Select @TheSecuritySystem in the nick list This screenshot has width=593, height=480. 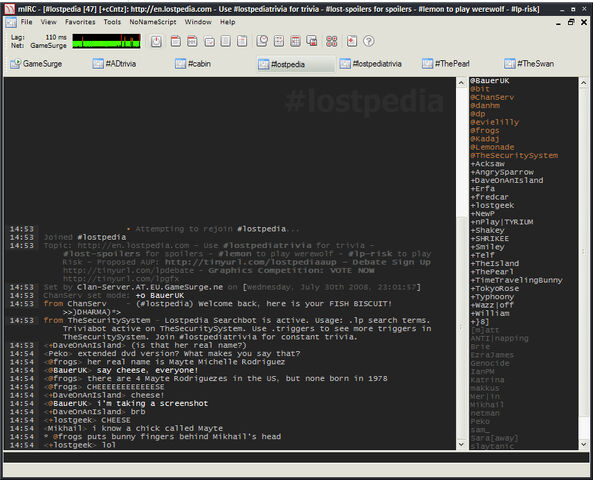point(514,155)
